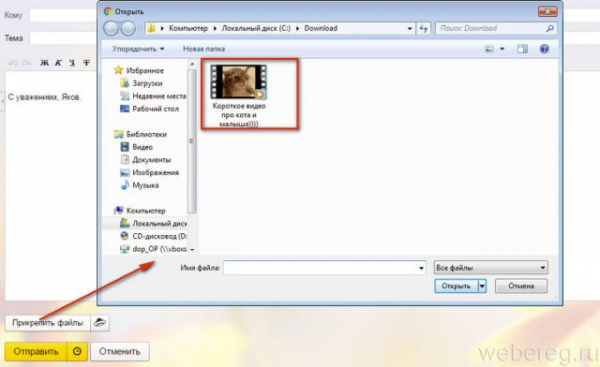600x367 pixels.
Task: Open the Открыть button split arrow
Action: [482, 286]
